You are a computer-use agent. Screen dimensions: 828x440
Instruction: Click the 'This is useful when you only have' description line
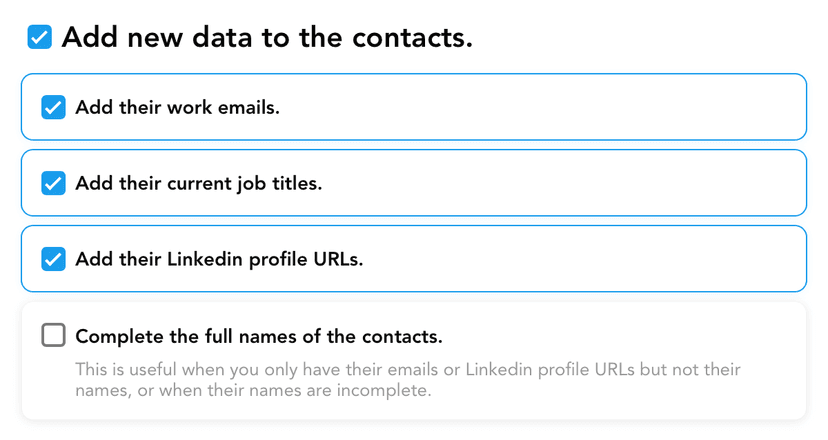(407, 370)
